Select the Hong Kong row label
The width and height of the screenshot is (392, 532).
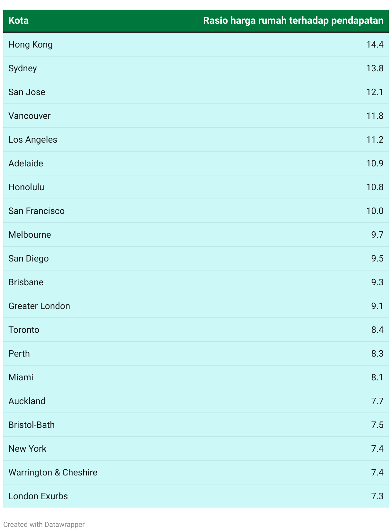(31, 44)
